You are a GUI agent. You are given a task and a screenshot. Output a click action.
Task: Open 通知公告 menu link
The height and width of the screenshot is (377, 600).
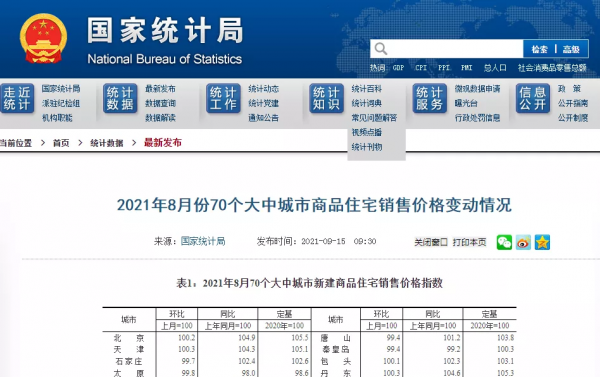[x=264, y=118]
